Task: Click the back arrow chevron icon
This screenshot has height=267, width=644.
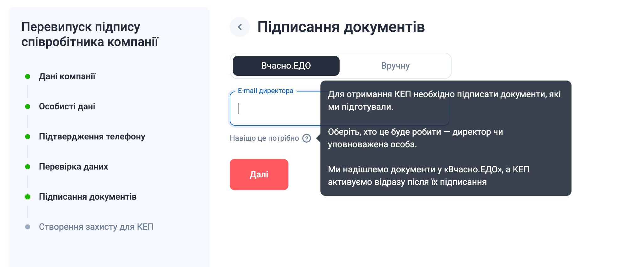Action: 240,27
